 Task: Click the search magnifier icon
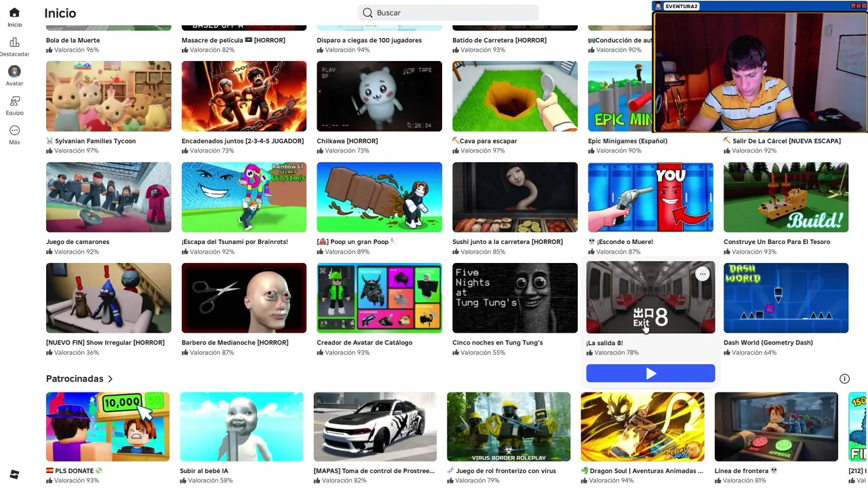click(368, 13)
